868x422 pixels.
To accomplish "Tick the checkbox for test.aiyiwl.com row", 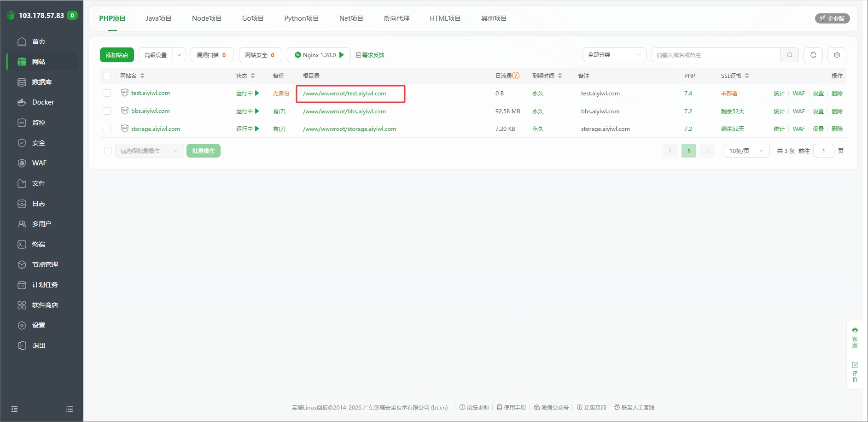I will click(107, 93).
